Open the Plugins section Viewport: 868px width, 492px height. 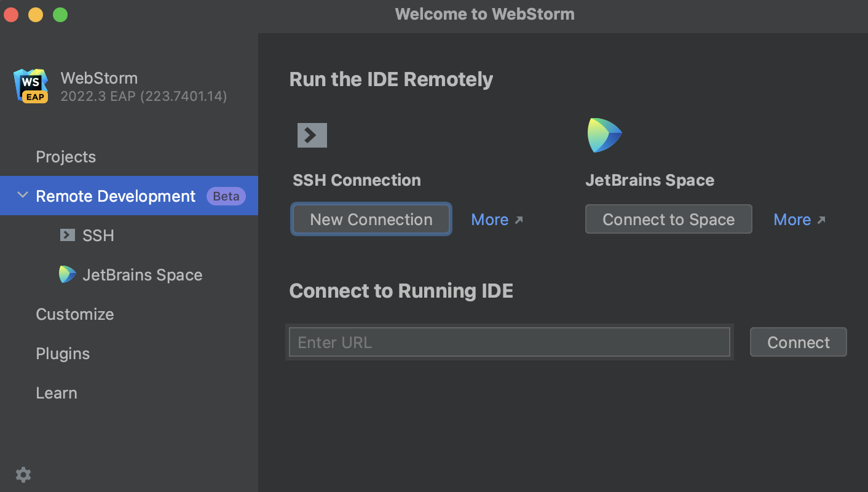(x=63, y=353)
